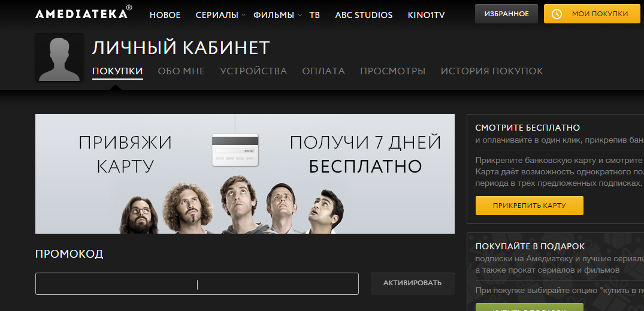
Task: Click the Активировать button
Action: tap(412, 283)
